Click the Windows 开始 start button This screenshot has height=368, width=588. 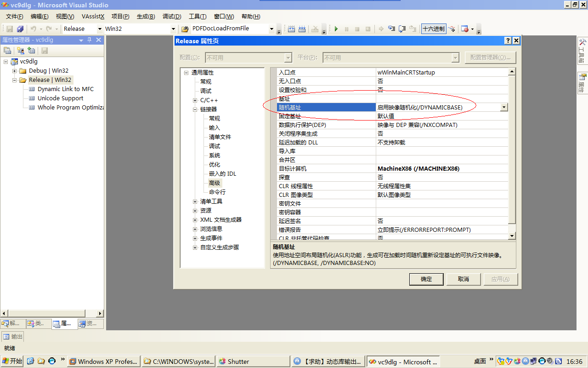pos(12,361)
